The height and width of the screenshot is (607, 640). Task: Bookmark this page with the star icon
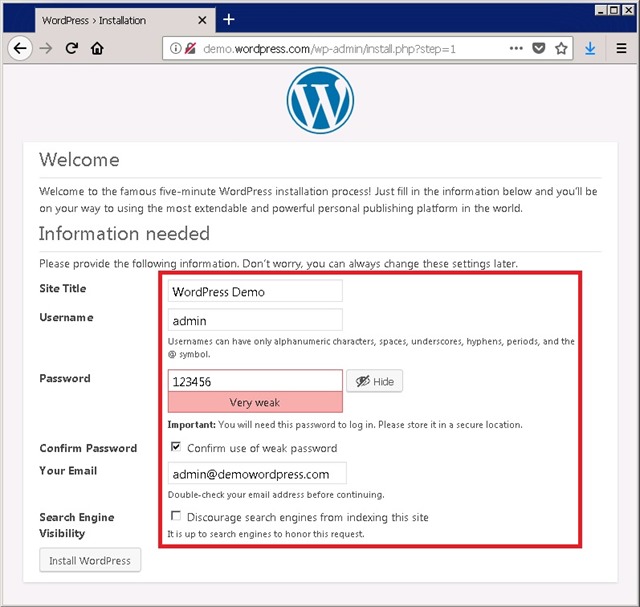561,49
